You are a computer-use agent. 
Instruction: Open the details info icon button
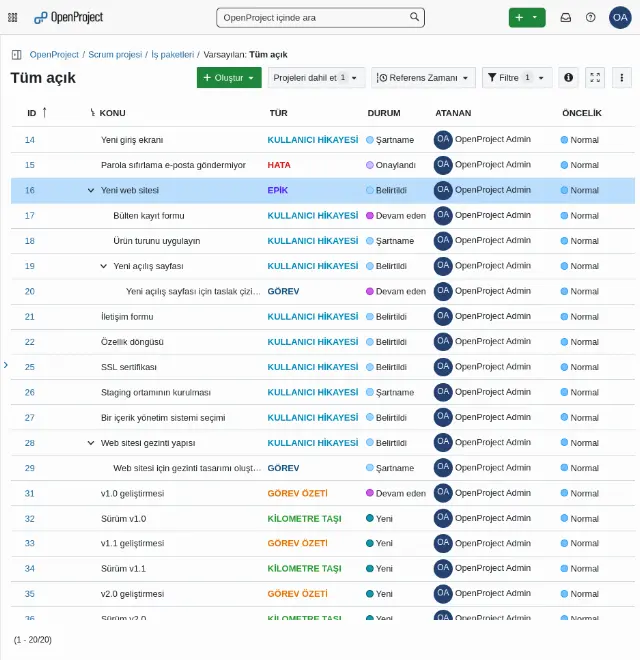568,77
